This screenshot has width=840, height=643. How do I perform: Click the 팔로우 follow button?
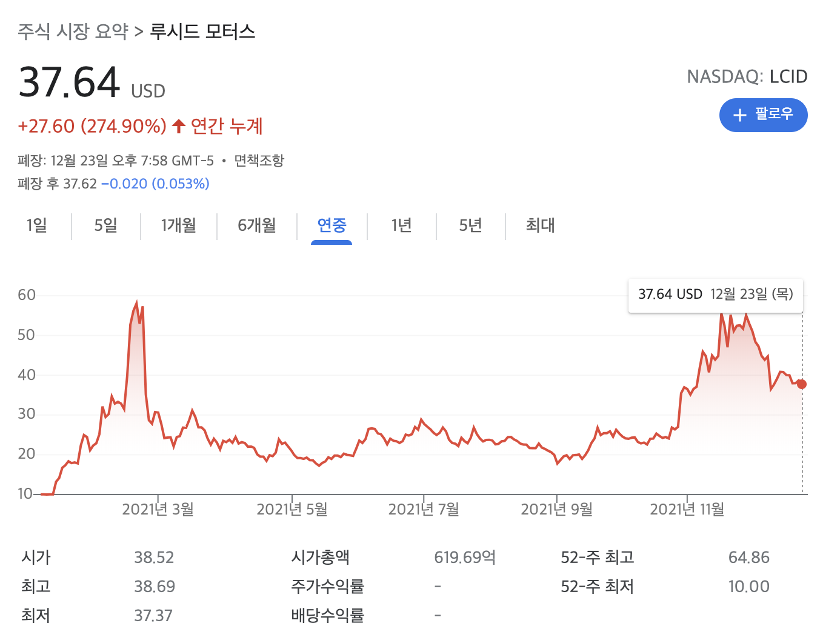(763, 115)
